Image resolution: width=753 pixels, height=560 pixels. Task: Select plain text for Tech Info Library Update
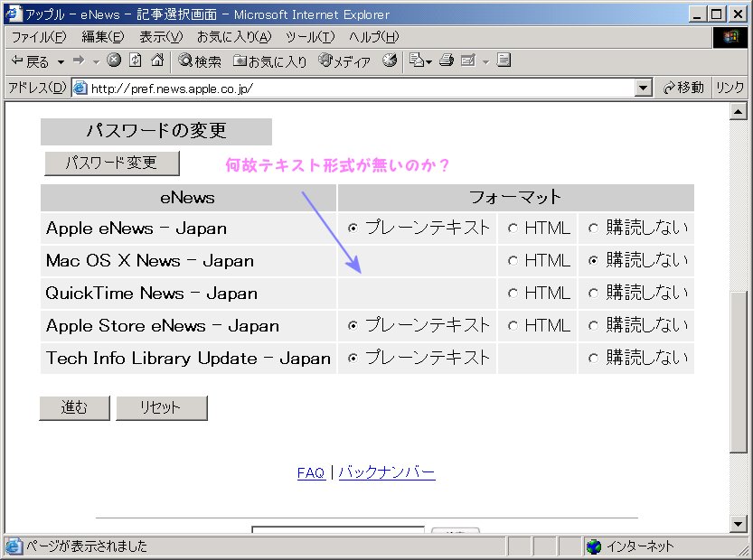(353, 358)
